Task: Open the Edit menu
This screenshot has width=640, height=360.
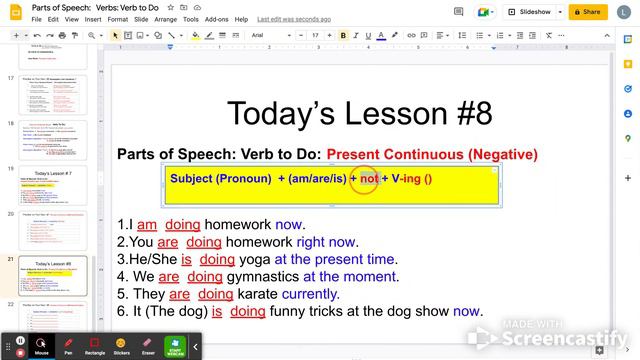Action: [x=53, y=19]
